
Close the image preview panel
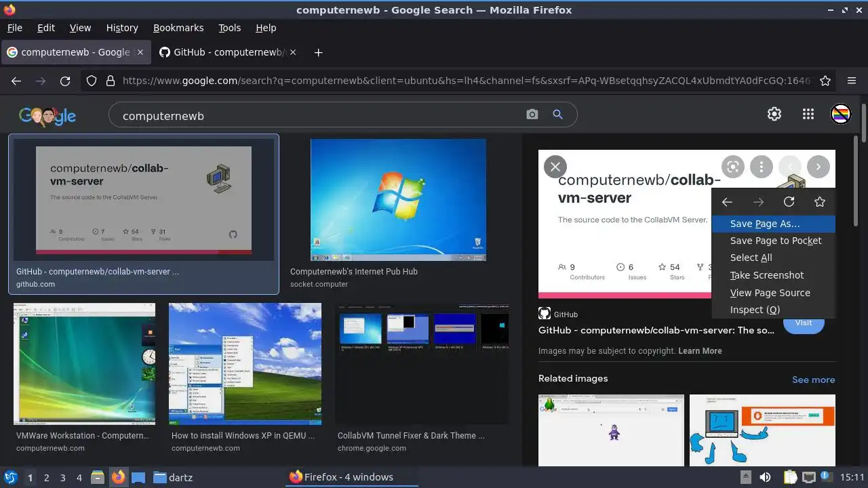(x=555, y=166)
